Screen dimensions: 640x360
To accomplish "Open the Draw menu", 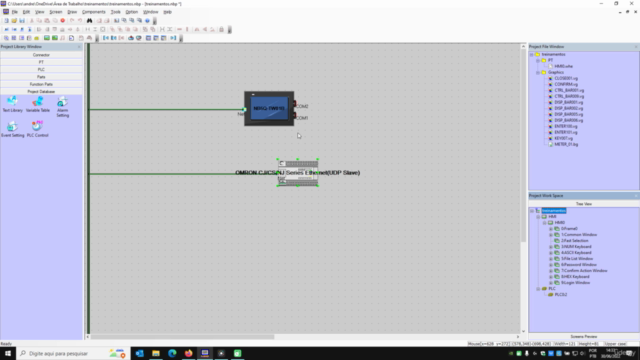I will point(72,12).
